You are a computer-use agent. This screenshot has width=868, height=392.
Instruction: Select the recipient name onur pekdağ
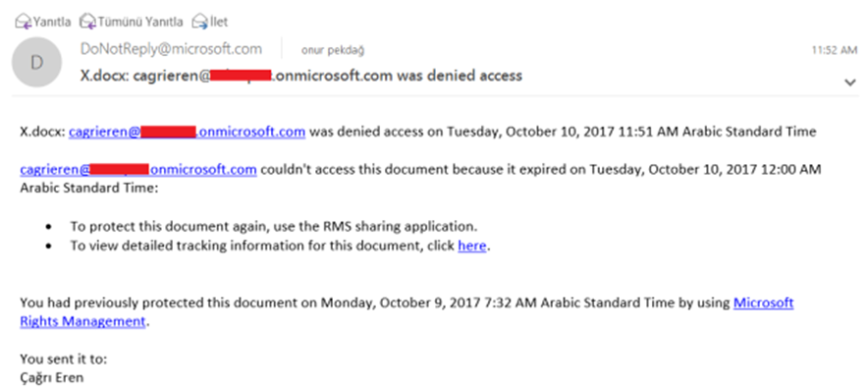(333, 50)
